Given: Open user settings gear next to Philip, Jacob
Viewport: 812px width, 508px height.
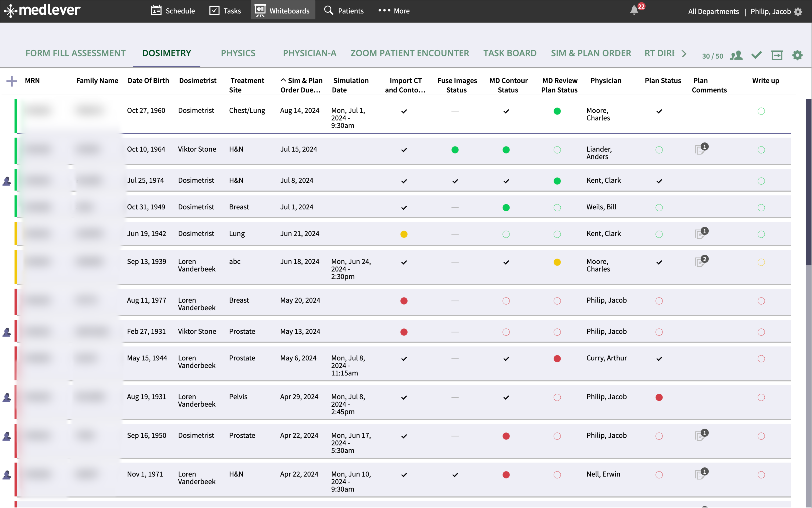Looking at the screenshot, I should pos(798,12).
